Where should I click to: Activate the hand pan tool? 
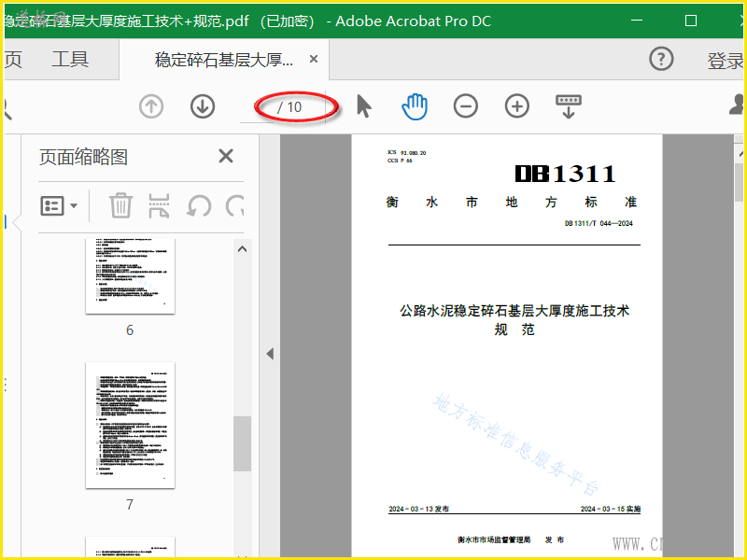click(x=415, y=106)
